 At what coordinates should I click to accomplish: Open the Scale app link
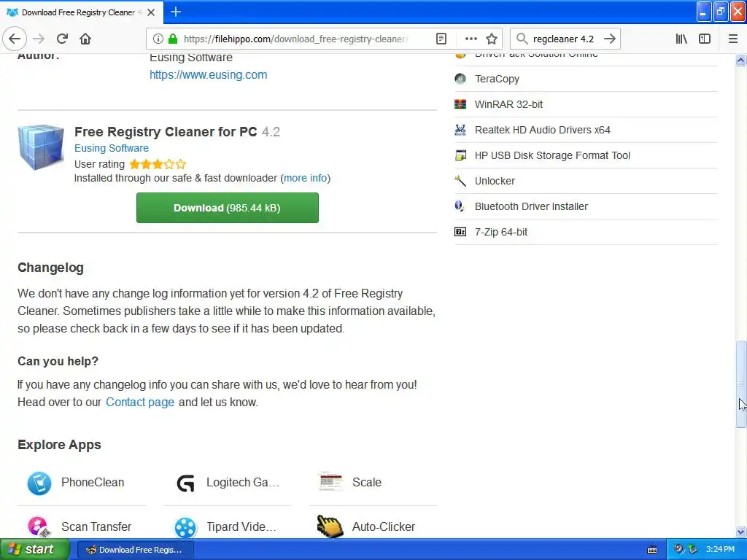pyautogui.click(x=366, y=483)
